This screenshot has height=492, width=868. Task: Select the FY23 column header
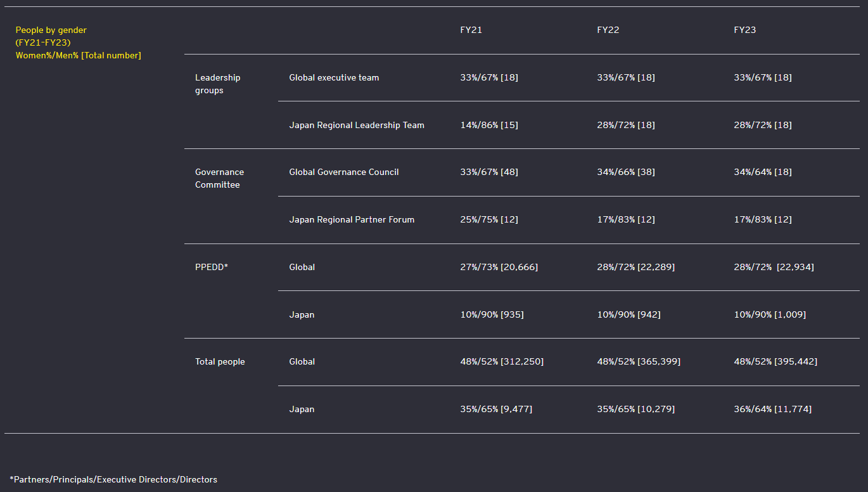tap(744, 30)
